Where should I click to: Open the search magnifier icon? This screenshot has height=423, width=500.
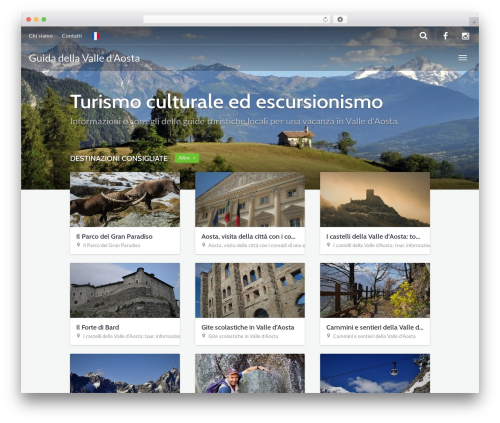pos(423,36)
